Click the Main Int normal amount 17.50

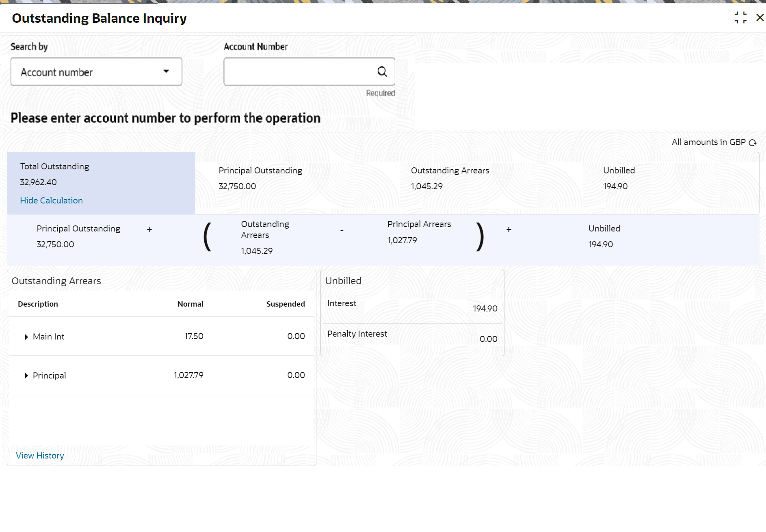(194, 336)
